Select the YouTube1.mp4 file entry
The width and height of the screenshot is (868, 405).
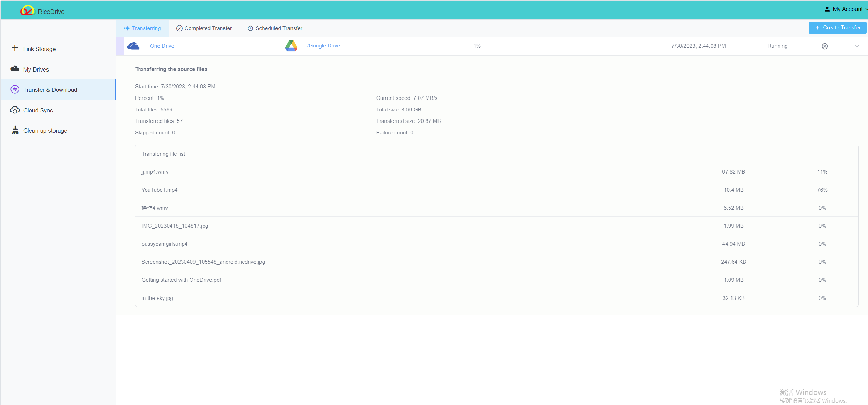point(160,190)
